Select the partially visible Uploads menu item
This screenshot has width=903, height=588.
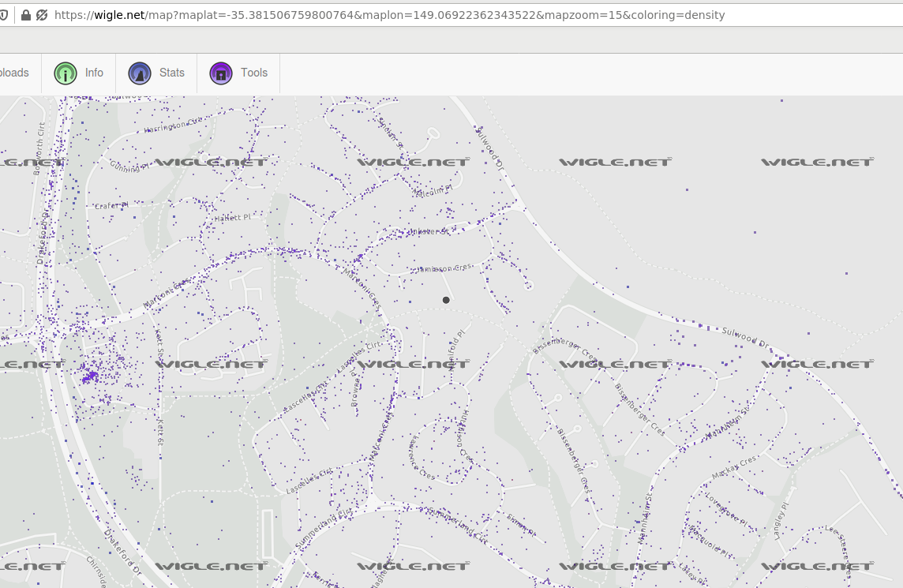tap(13, 73)
